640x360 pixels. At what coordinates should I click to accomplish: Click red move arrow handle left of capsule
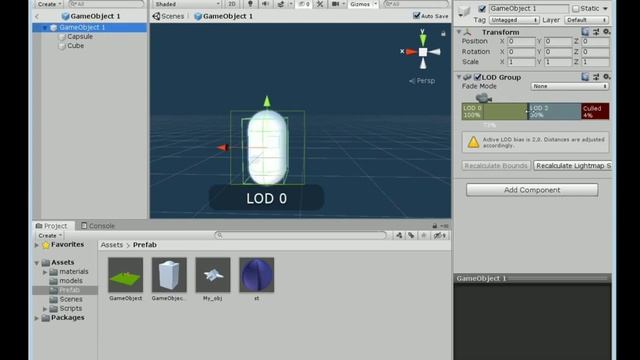pos(222,147)
